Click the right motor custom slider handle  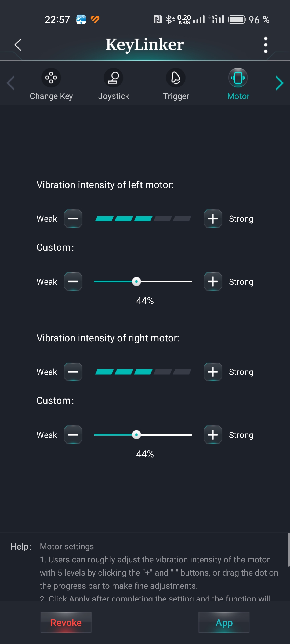point(136,435)
